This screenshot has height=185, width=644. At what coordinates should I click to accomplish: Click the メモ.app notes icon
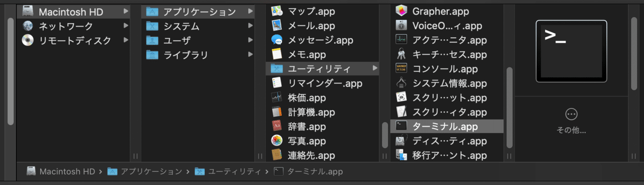[x=277, y=54]
